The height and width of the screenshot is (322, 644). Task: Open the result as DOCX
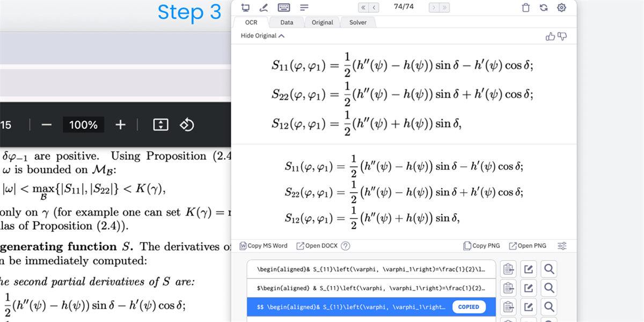(x=317, y=246)
